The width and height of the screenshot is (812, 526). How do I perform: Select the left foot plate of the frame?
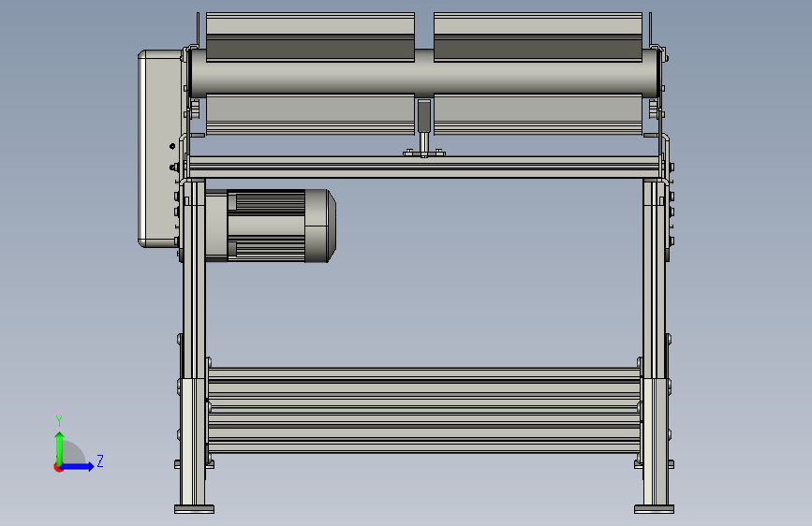[x=194, y=509]
